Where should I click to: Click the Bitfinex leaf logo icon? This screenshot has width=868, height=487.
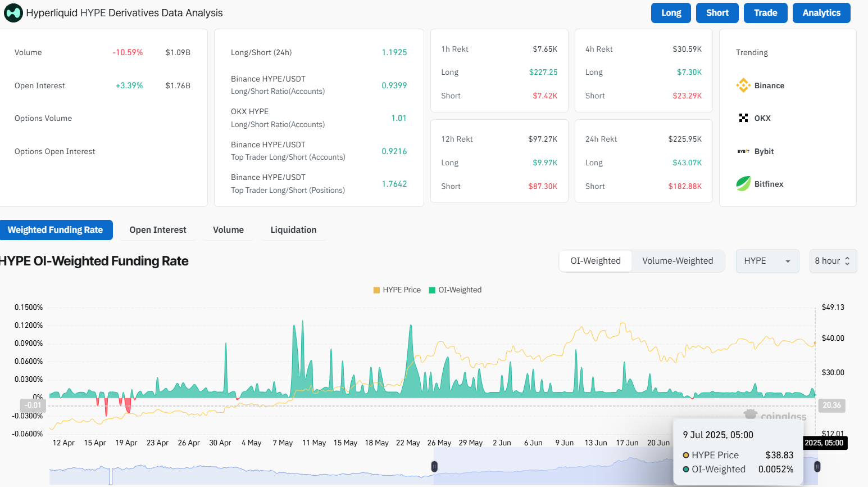pos(743,184)
